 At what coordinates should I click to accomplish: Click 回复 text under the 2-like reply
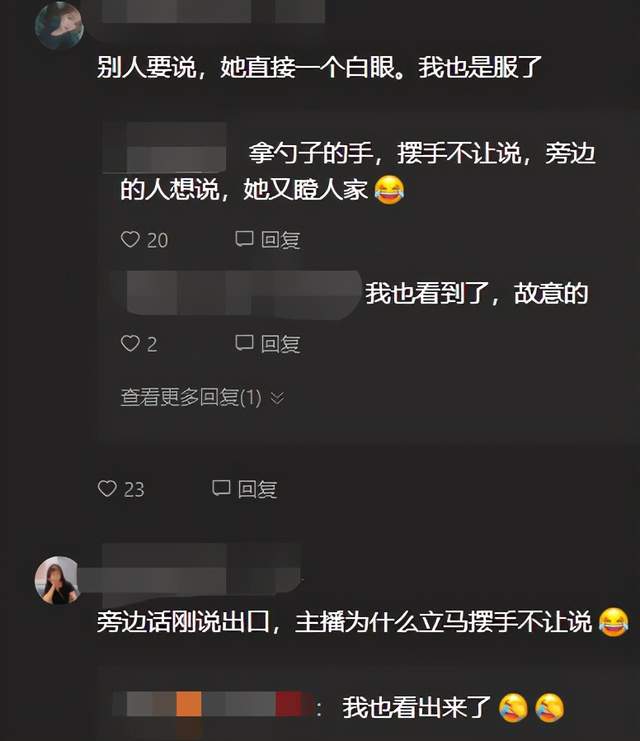280,344
